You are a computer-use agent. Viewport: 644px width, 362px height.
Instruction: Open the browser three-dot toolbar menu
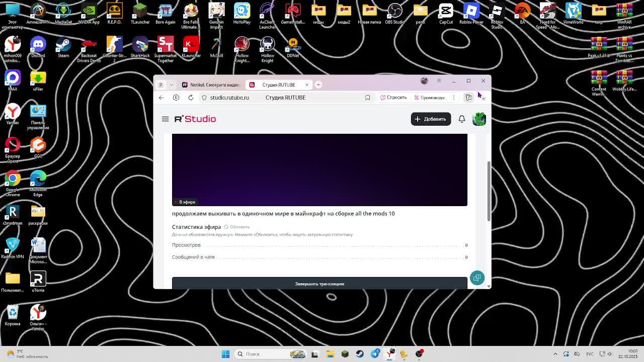[x=453, y=98]
